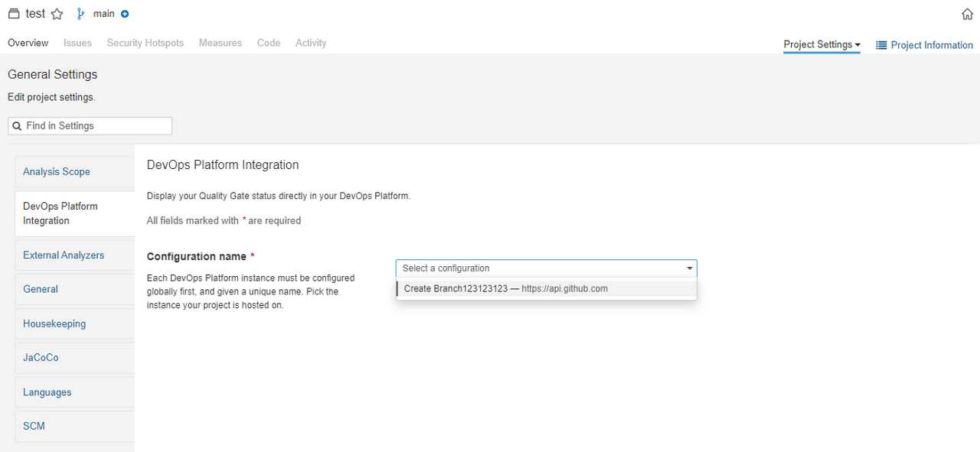Open JaCoCo settings category
Viewport: 980px width, 452px height.
[75, 357]
